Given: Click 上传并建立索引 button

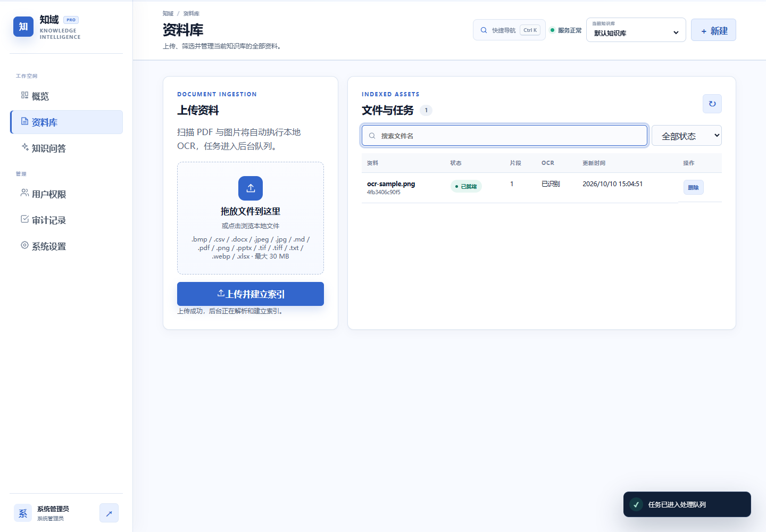Looking at the screenshot, I should pyautogui.click(x=251, y=294).
